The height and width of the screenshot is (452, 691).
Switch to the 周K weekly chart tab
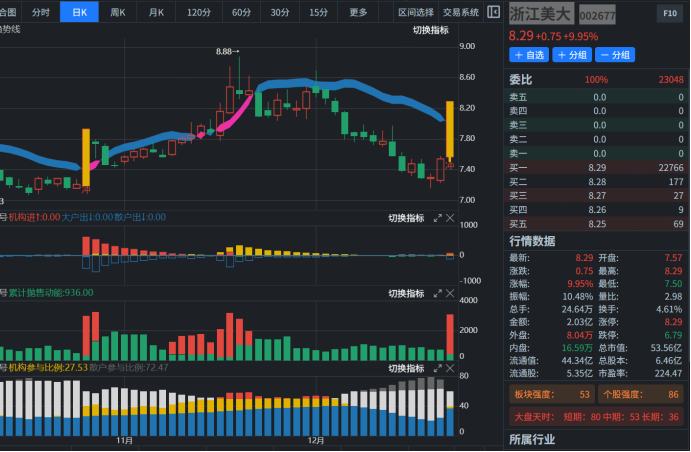117,12
